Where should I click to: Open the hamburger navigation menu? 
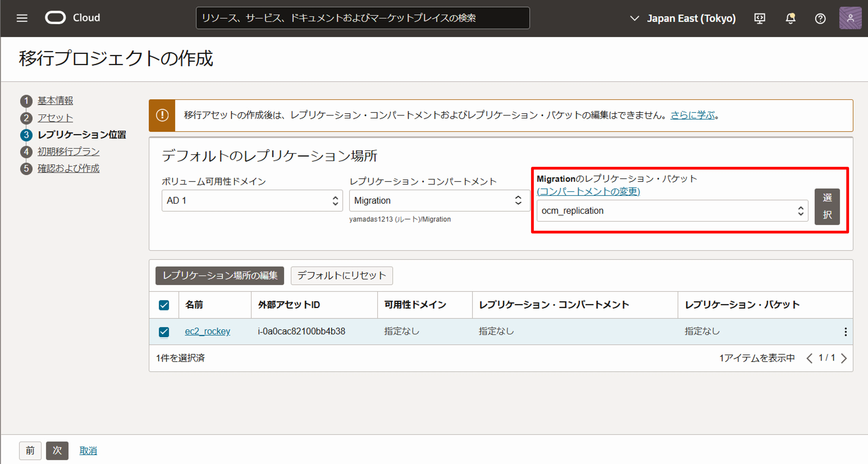(22, 18)
